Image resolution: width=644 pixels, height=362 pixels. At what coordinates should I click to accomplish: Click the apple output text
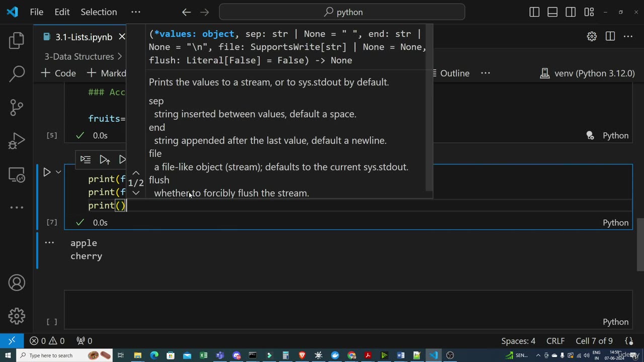click(84, 243)
